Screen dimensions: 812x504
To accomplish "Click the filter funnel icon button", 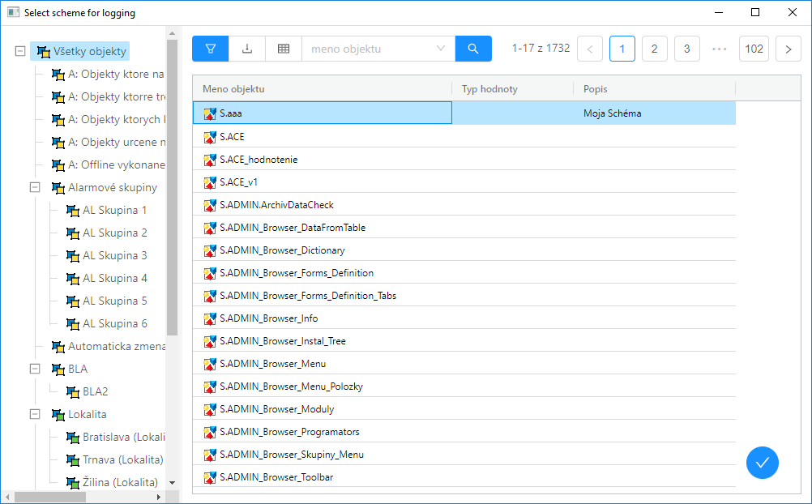I will coord(211,49).
